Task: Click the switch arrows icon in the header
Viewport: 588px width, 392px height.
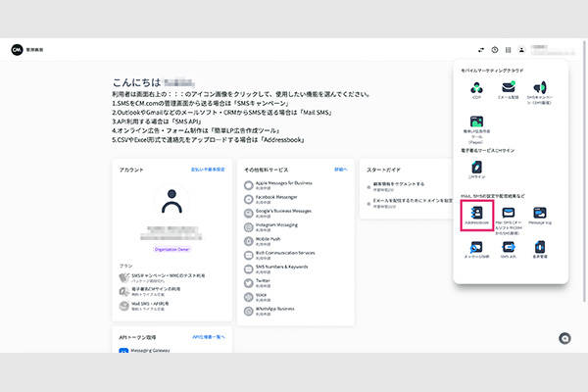Action: [x=481, y=49]
